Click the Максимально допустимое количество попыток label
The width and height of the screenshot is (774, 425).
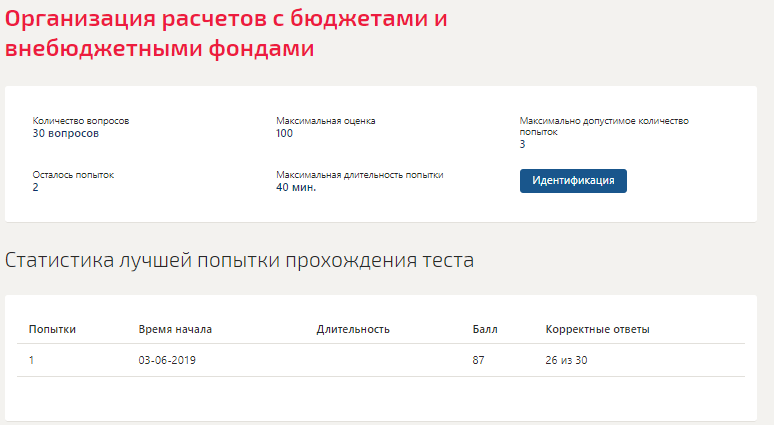[x=604, y=126]
